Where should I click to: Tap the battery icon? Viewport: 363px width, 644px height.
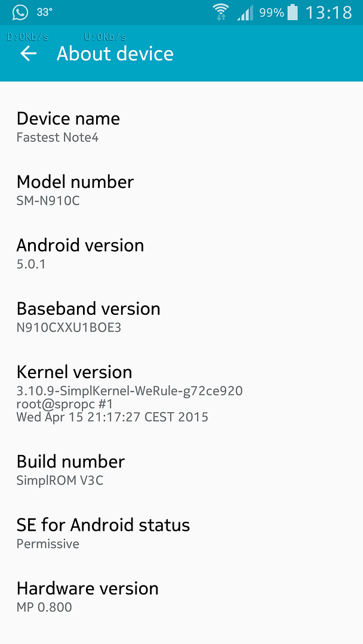tap(293, 13)
